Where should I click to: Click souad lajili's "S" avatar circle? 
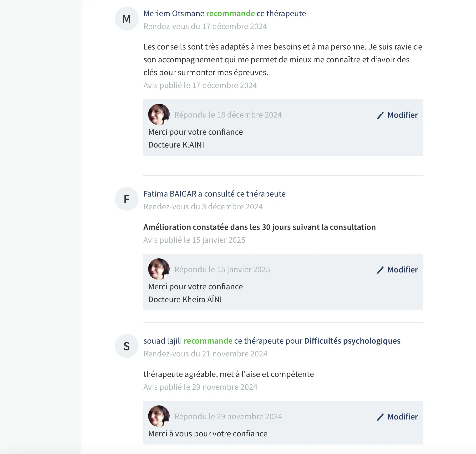127,346
